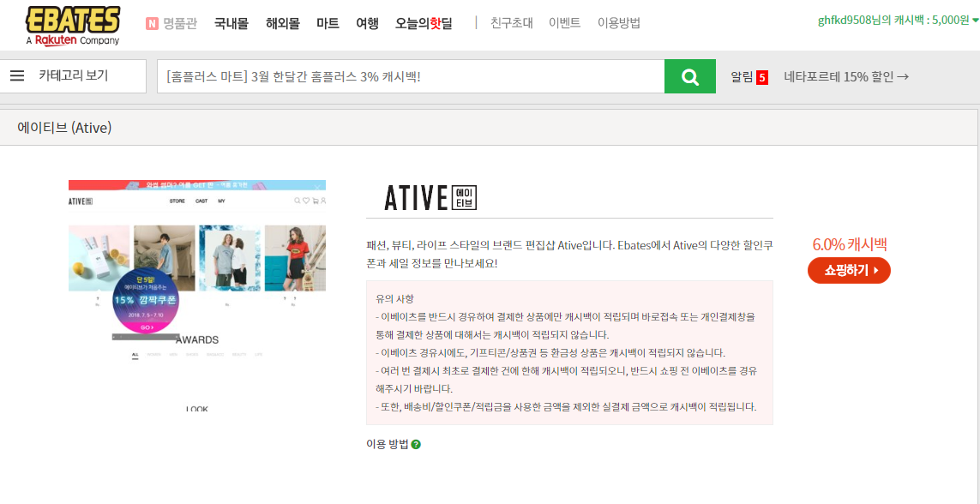980x504 pixels.
Task: Go to 국내몰 tab
Action: click(x=231, y=24)
